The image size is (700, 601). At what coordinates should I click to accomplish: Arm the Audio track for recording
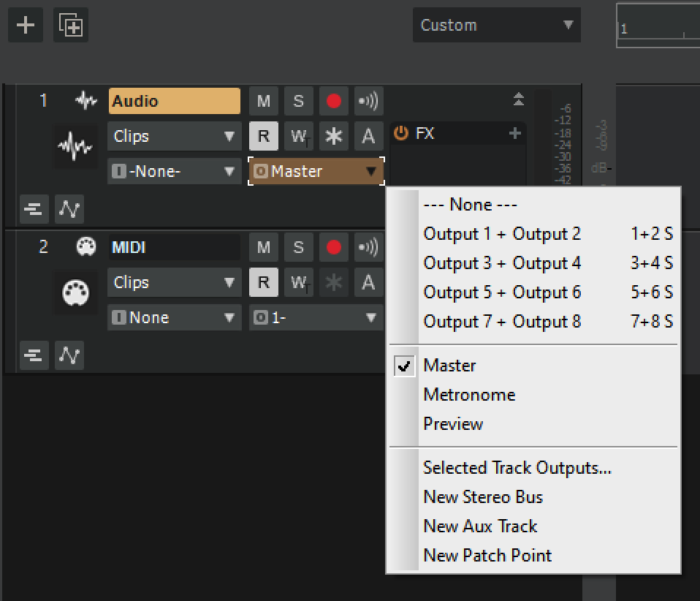(333, 101)
